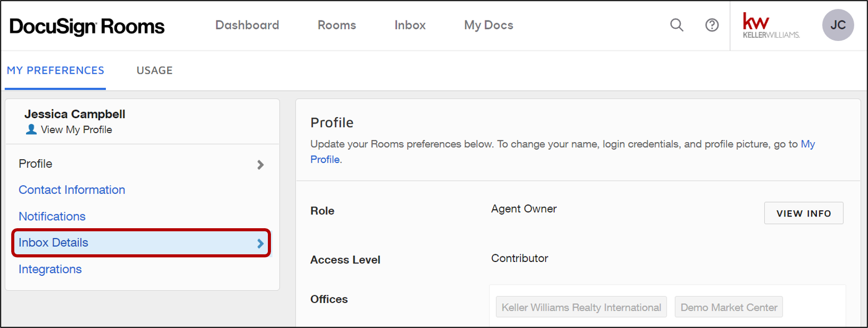868x328 pixels.
Task: Switch to the USAGE tab
Action: click(x=154, y=71)
